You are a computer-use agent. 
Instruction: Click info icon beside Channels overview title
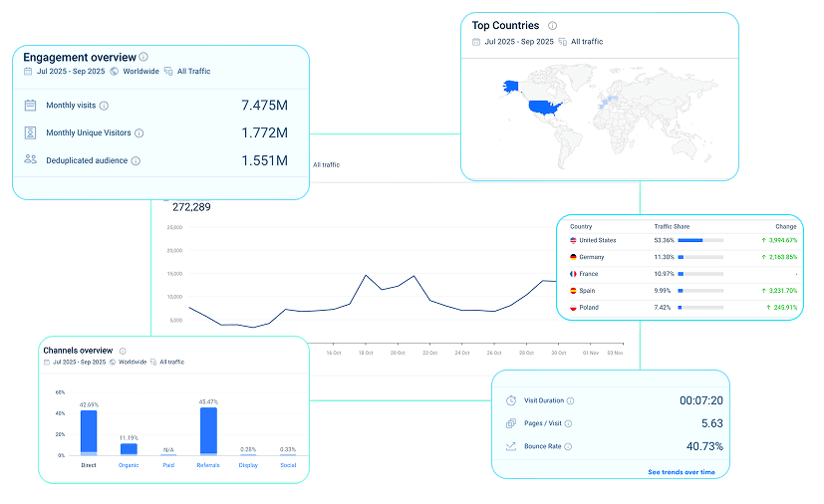coord(123,351)
